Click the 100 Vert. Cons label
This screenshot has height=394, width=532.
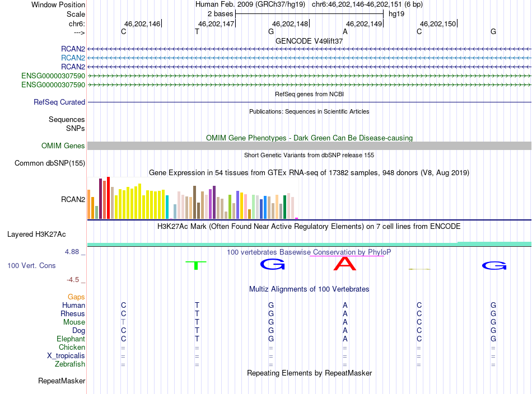coord(31,265)
